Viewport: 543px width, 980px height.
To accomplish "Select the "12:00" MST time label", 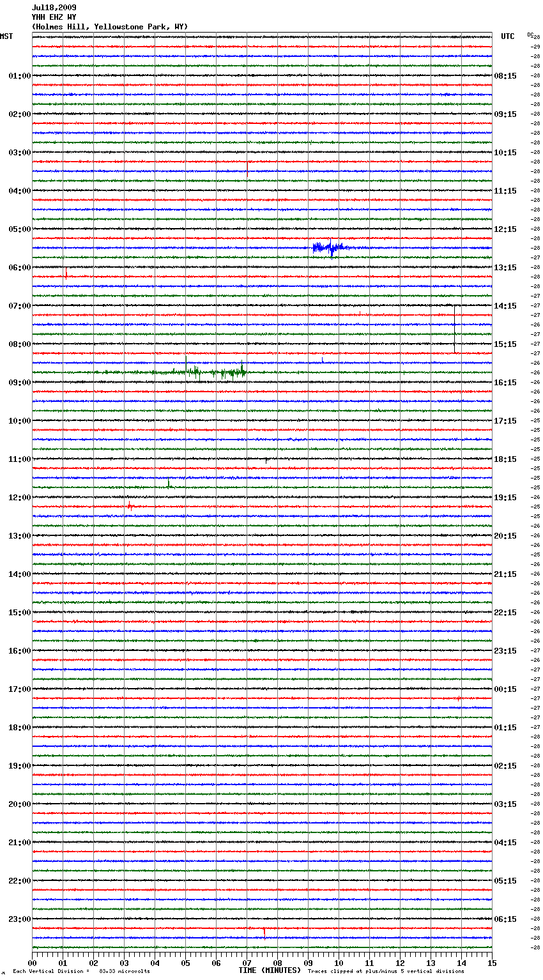I will click(x=20, y=498).
